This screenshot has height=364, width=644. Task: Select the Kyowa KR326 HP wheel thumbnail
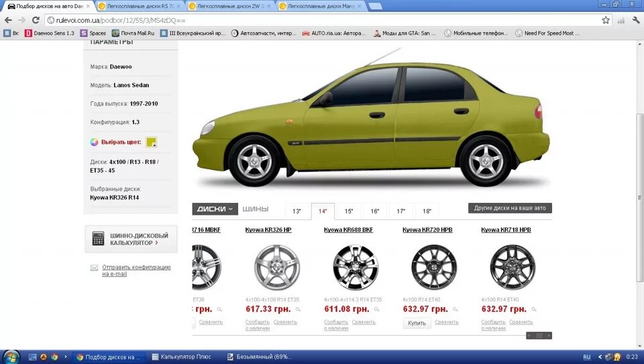click(x=276, y=268)
